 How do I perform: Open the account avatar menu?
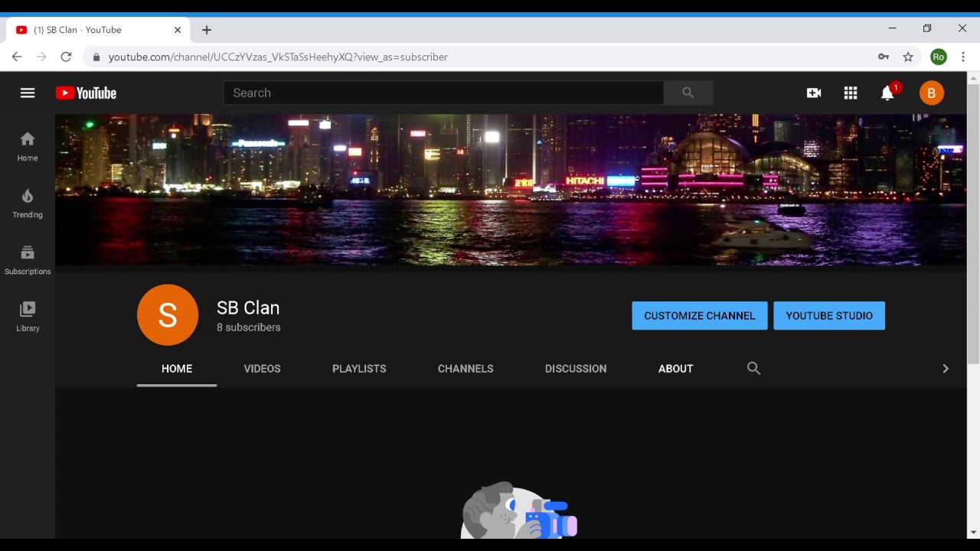[x=932, y=93]
